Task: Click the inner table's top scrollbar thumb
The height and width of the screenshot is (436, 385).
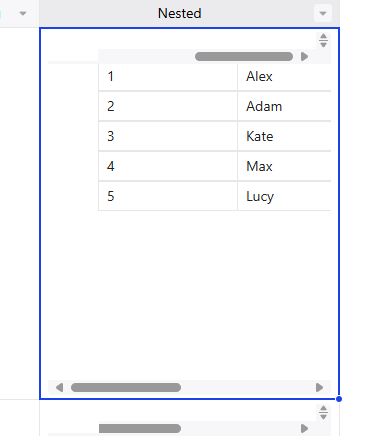Action: click(244, 56)
